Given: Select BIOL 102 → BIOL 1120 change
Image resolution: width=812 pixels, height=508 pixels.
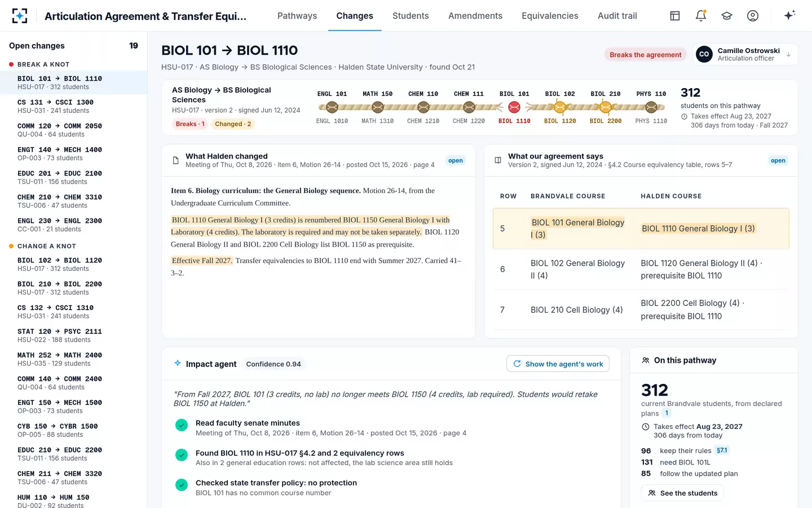Looking at the screenshot, I should pos(73,264).
